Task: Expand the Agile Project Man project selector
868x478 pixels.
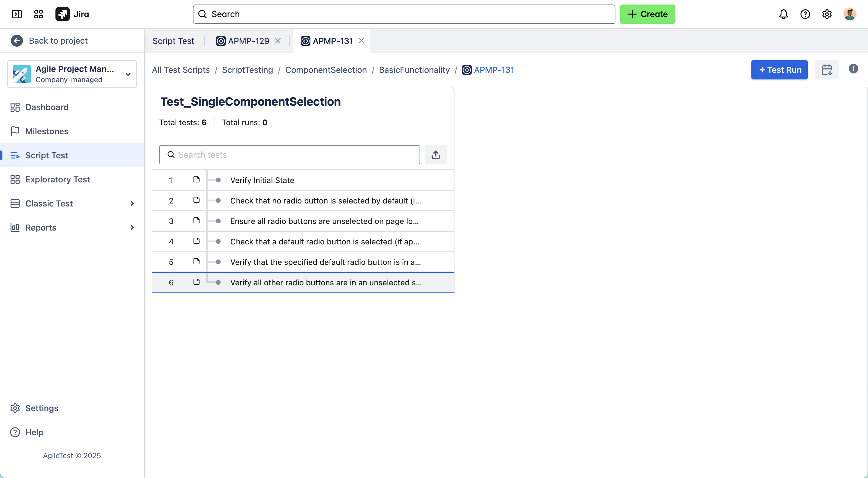Action: click(128, 74)
